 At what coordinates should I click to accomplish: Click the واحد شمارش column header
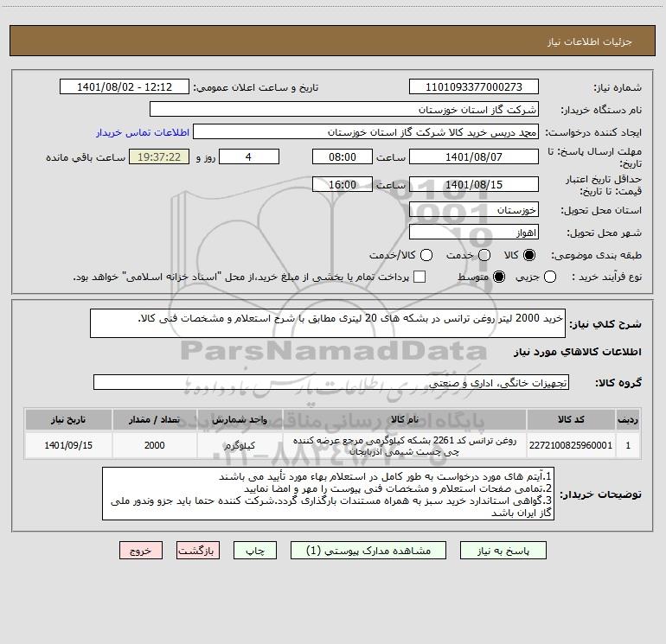pos(240,419)
